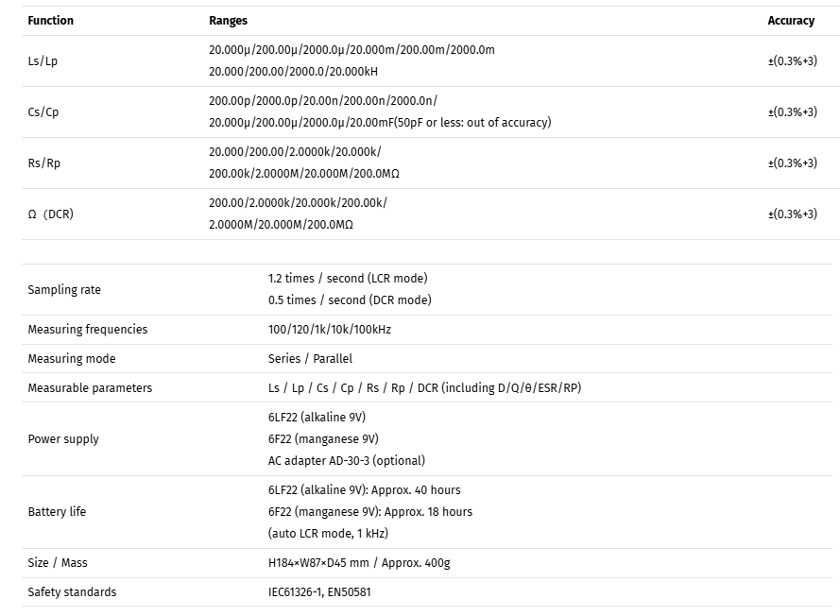The image size is (840, 616).
Task: Click the Function column header
Action: pyautogui.click(x=50, y=21)
